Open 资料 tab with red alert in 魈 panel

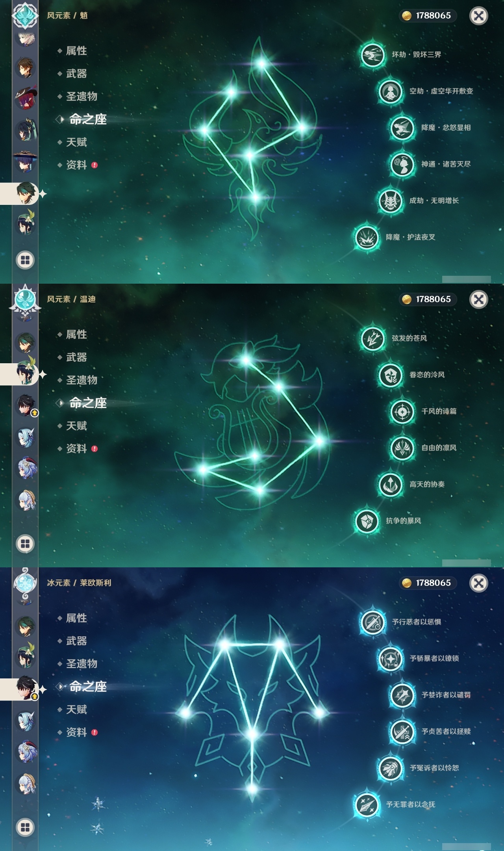77,165
